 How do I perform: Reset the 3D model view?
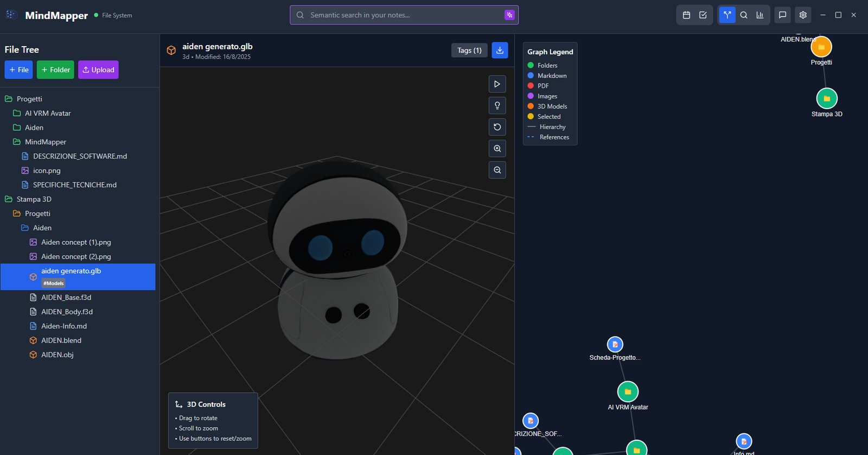coord(497,127)
